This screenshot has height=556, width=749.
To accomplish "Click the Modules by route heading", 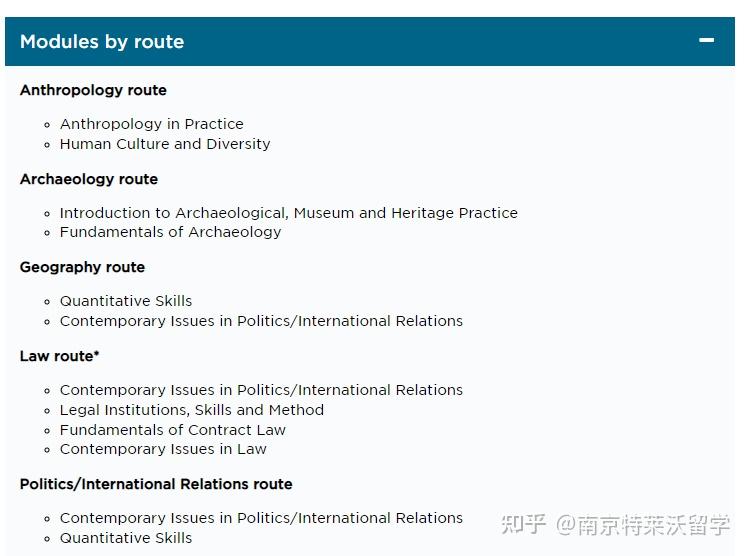I will click(x=102, y=42).
